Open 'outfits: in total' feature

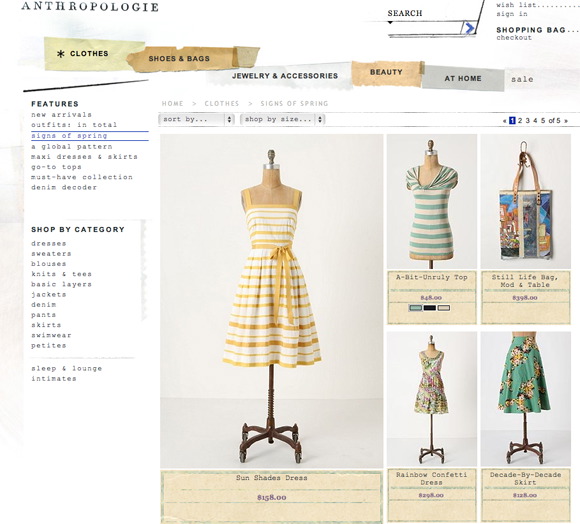coord(74,125)
